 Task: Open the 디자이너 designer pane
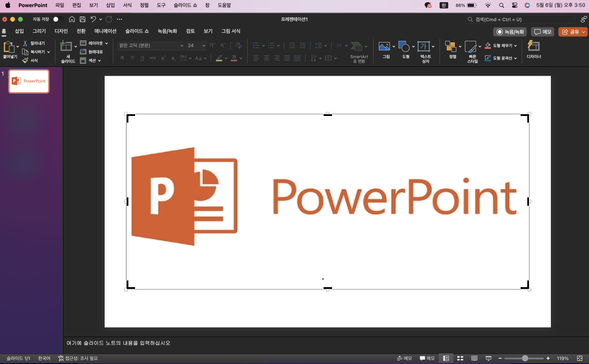pyautogui.click(x=534, y=50)
